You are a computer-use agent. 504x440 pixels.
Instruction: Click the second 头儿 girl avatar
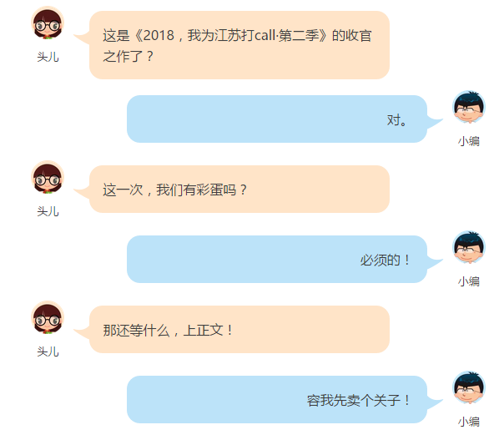click(48, 178)
